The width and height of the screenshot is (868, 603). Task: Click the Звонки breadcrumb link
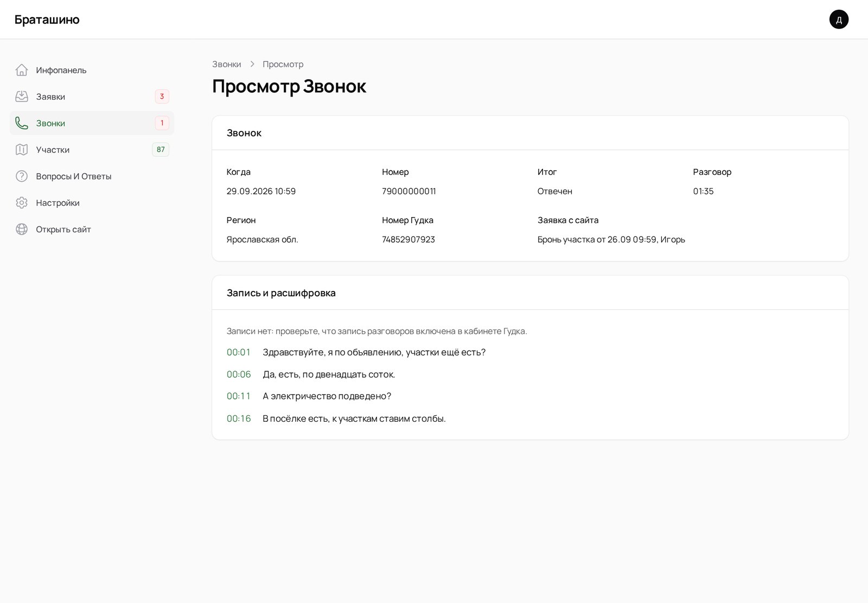coord(227,64)
